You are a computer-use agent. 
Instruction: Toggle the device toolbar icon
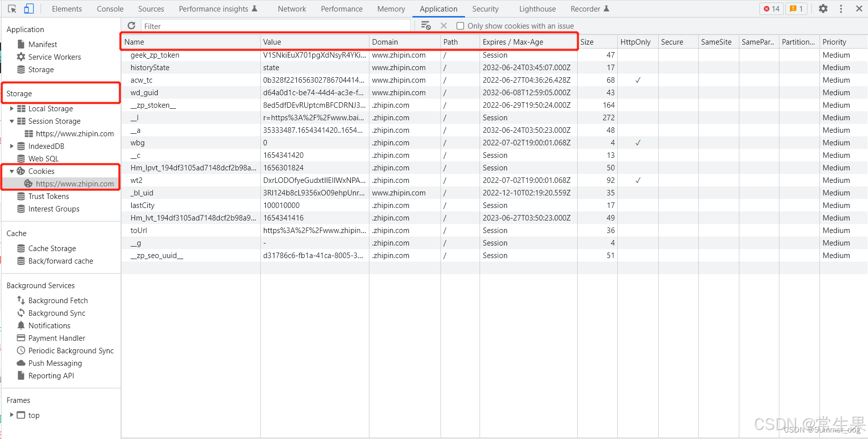coord(29,9)
